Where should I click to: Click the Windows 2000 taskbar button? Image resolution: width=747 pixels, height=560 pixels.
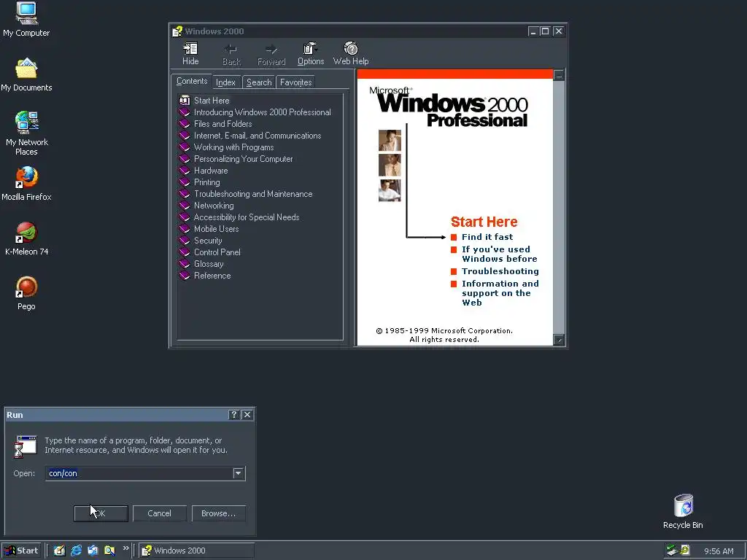[197, 551]
